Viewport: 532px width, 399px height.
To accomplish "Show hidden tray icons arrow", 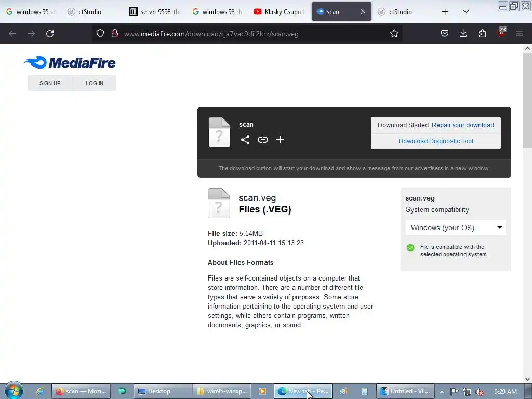I will tap(442, 392).
